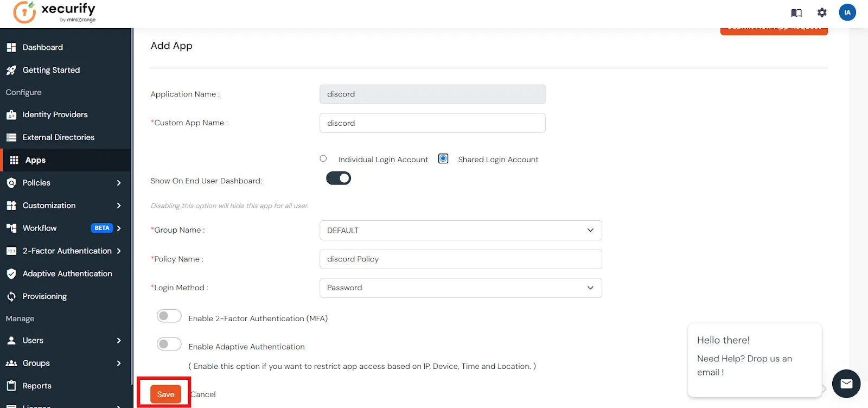The width and height of the screenshot is (868, 408).
Task: Click the BETA badge next to Workflow
Action: tap(102, 228)
